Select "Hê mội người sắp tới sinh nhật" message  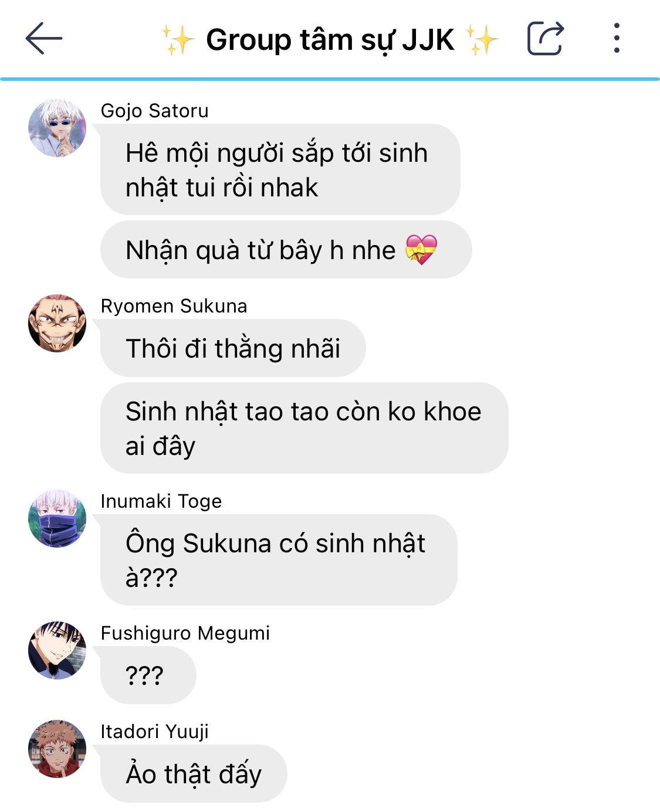(x=280, y=169)
